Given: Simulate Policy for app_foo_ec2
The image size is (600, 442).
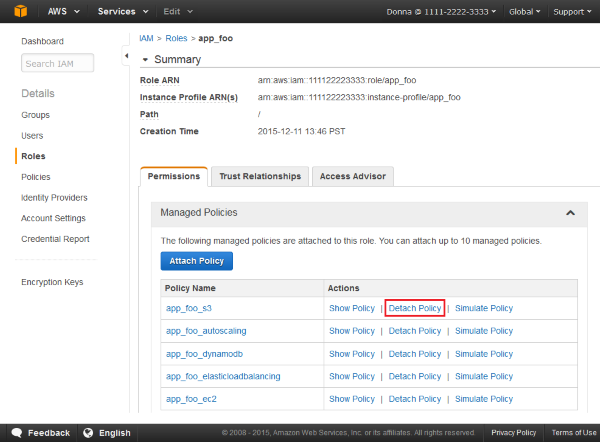Looking at the screenshot, I should pyautogui.click(x=484, y=399).
